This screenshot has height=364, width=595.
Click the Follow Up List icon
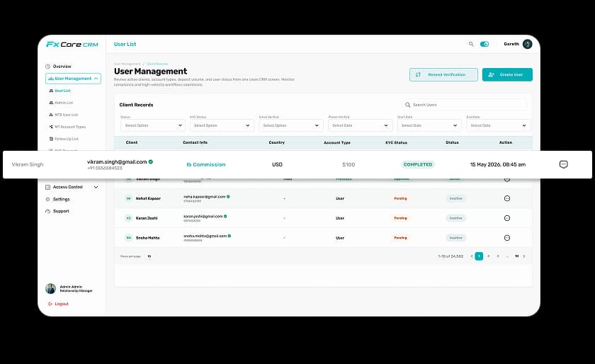click(51, 139)
